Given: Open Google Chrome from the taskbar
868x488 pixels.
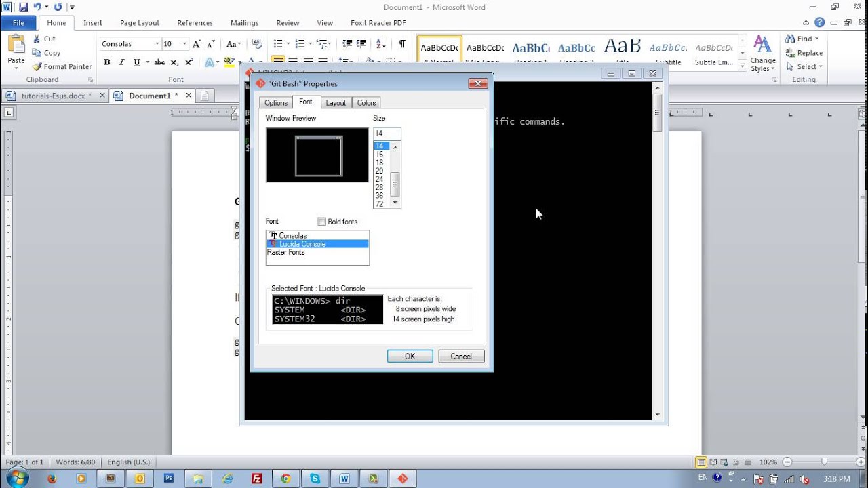Looking at the screenshot, I should tap(286, 478).
